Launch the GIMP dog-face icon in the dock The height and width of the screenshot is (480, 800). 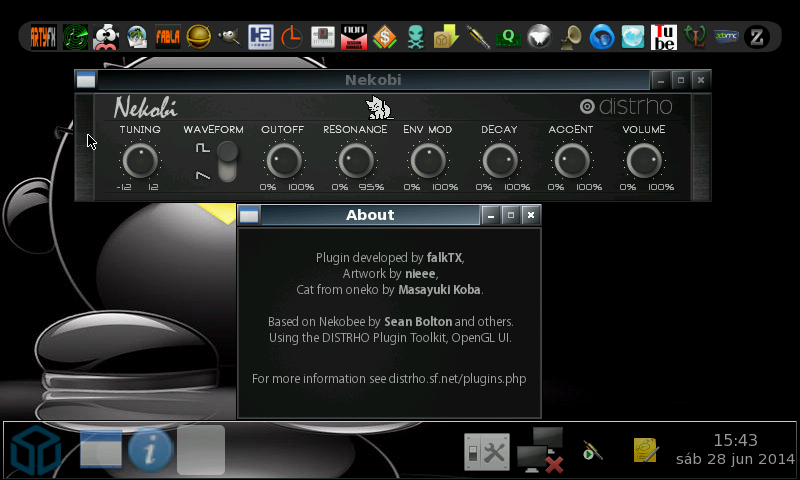coord(229,37)
